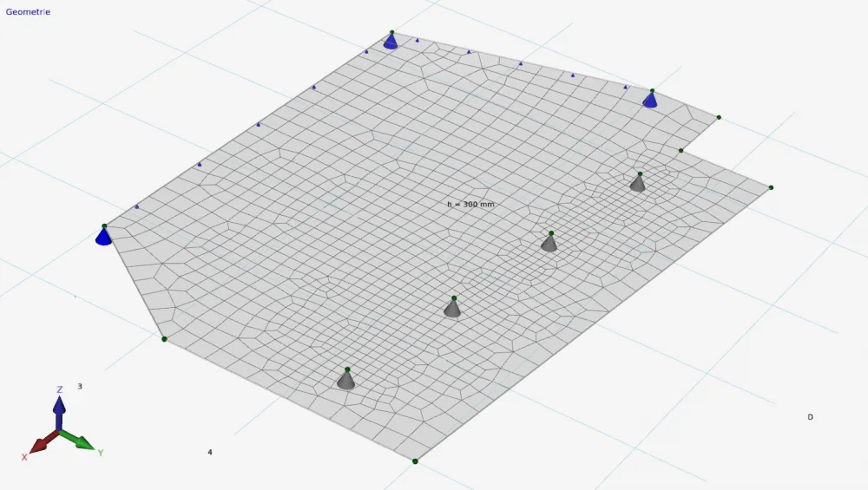Image resolution: width=868 pixels, height=490 pixels.
Task: Click grid axis label 'D'
Action: pos(810,417)
